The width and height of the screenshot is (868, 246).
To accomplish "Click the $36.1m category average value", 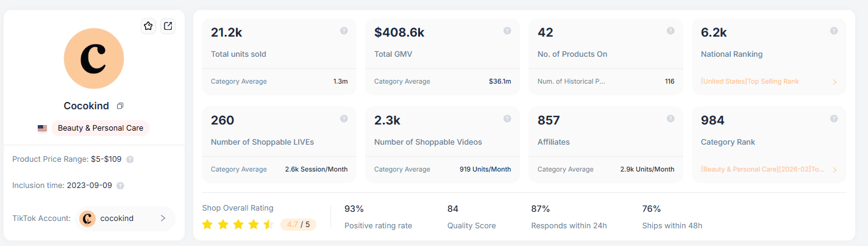I will click(x=500, y=81).
